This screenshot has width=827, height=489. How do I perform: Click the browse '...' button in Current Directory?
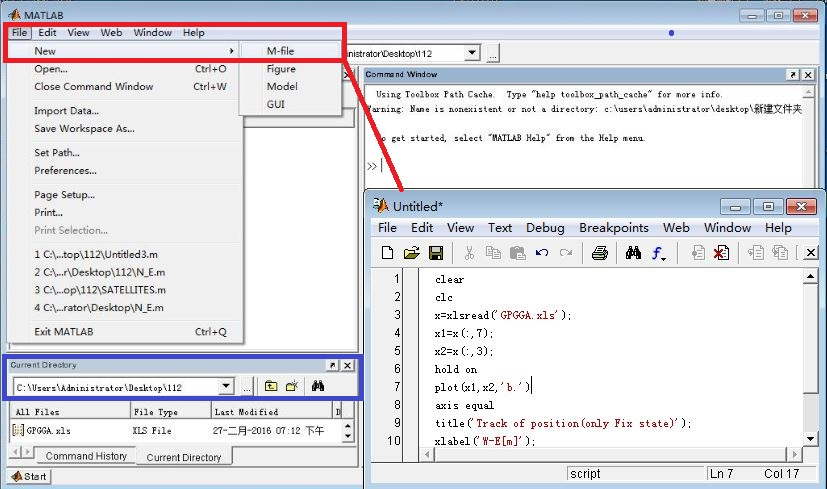246,386
